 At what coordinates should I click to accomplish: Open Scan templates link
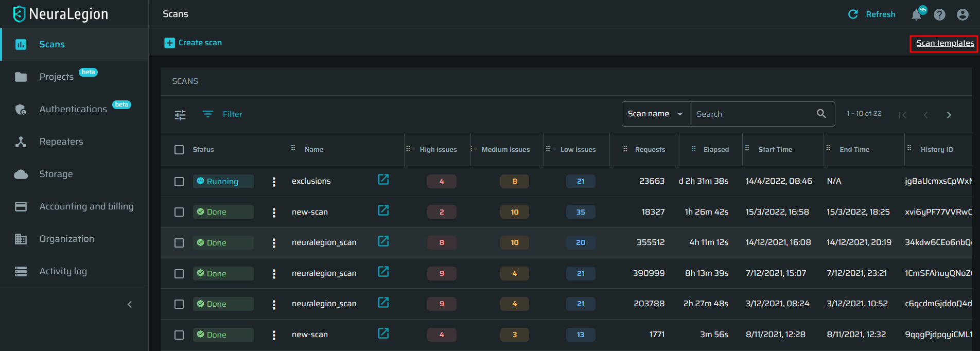[x=945, y=43]
